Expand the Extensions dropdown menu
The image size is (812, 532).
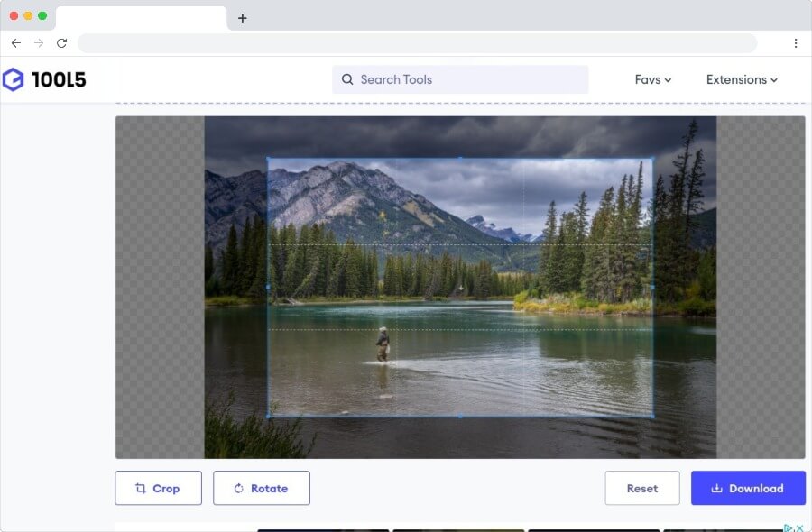point(742,79)
